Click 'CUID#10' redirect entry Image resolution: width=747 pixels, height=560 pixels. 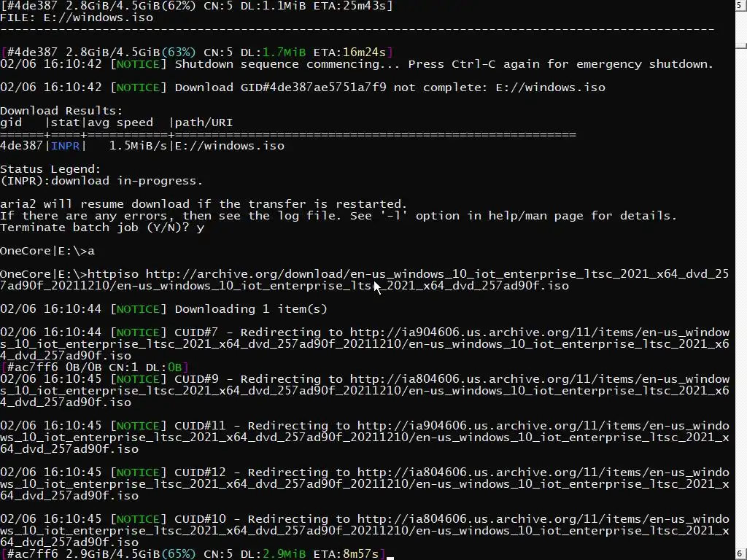tap(200, 519)
